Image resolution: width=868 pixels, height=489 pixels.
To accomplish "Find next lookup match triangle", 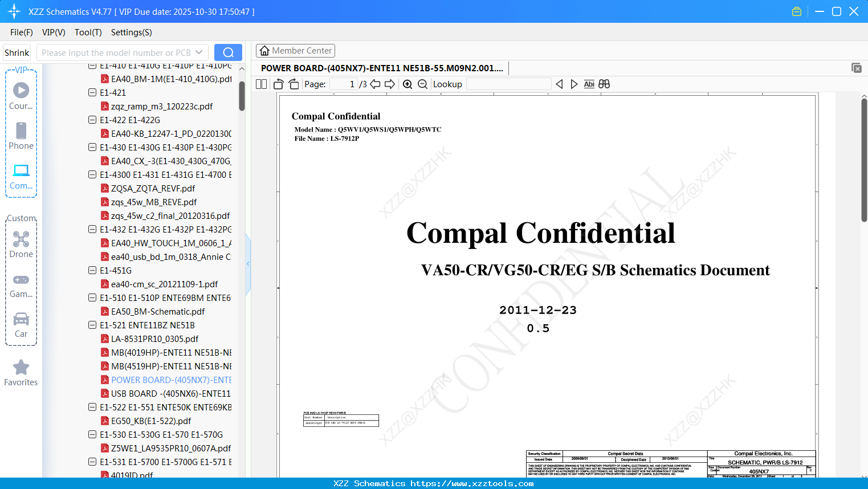I will click(574, 84).
